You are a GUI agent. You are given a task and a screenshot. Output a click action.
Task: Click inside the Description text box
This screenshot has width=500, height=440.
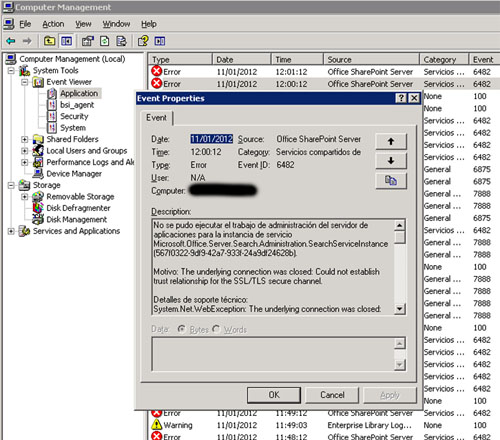(x=273, y=267)
